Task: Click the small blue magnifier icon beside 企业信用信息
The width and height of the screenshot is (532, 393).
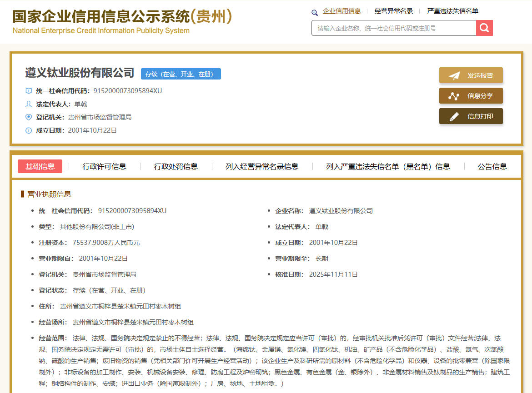Action: [315, 13]
